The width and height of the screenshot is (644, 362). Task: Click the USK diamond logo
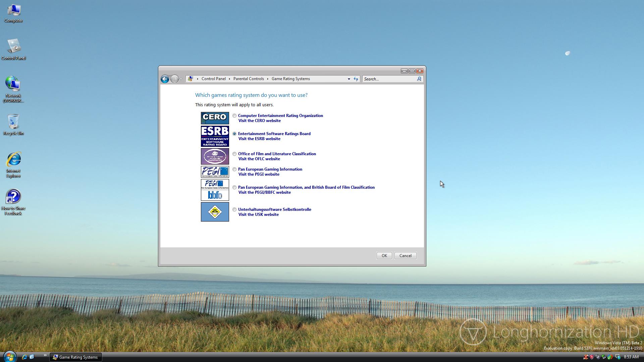coord(215,212)
